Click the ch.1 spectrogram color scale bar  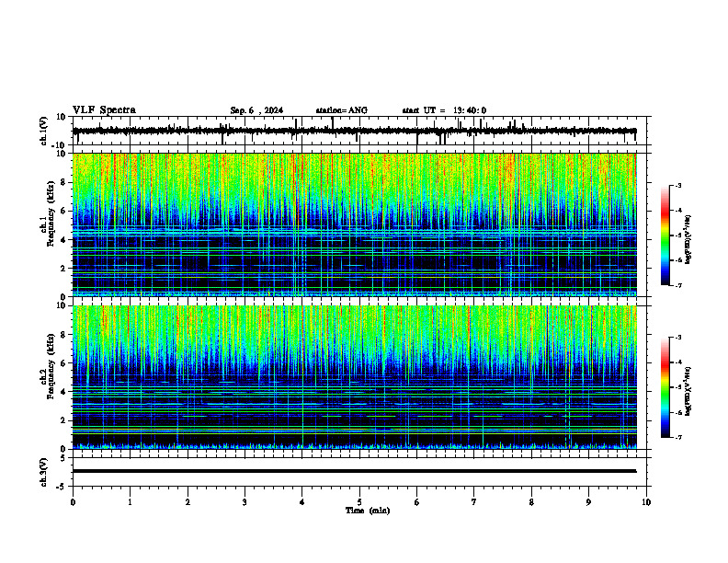click(x=665, y=236)
